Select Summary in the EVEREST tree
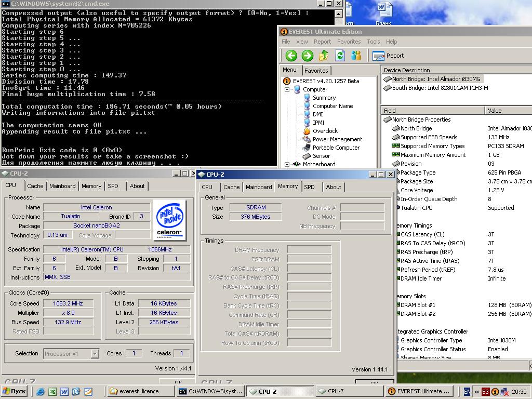Screen dimensions: 532x399 [324, 98]
